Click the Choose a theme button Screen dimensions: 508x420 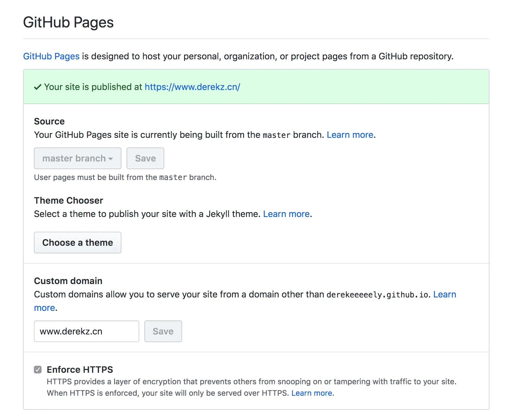pos(78,243)
